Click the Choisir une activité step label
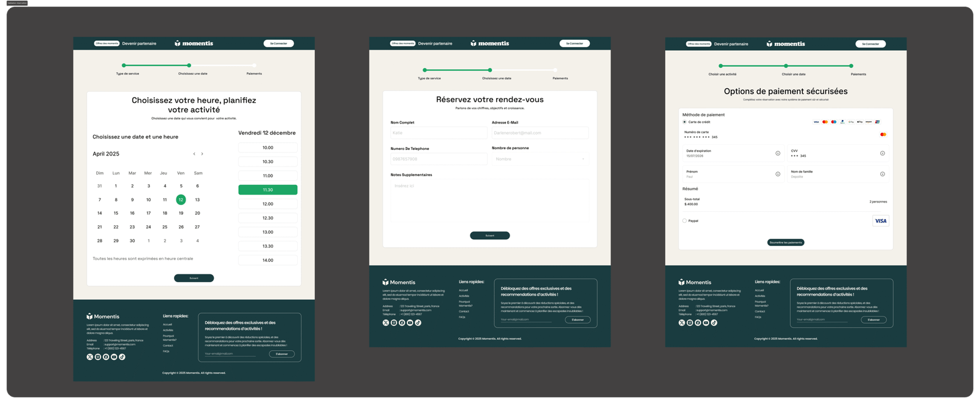980x404 pixels. [722, 74]
